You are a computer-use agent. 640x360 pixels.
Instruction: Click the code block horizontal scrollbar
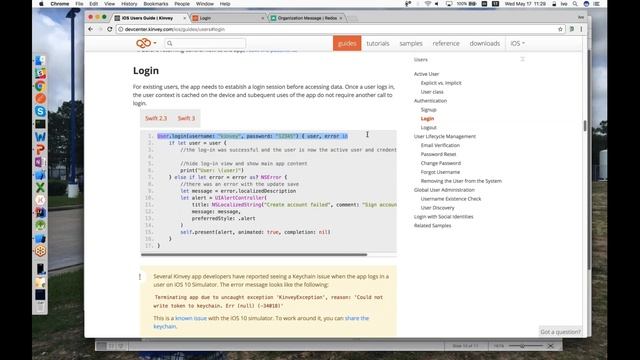pyautogui.click(x=254, y=254)
